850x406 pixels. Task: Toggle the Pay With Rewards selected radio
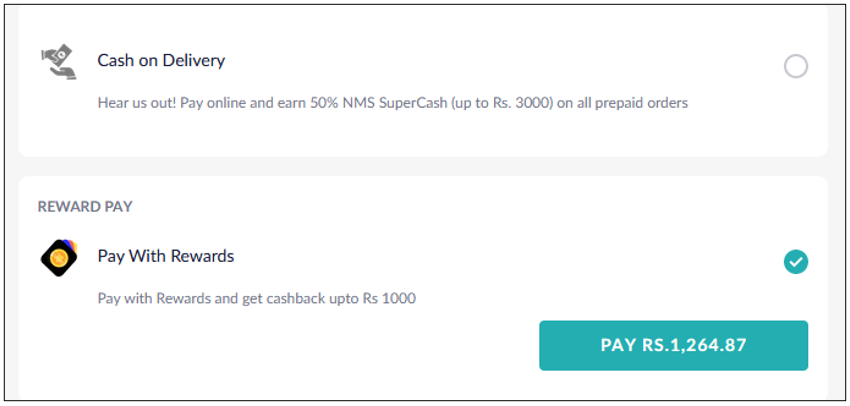tap(796, 262)
